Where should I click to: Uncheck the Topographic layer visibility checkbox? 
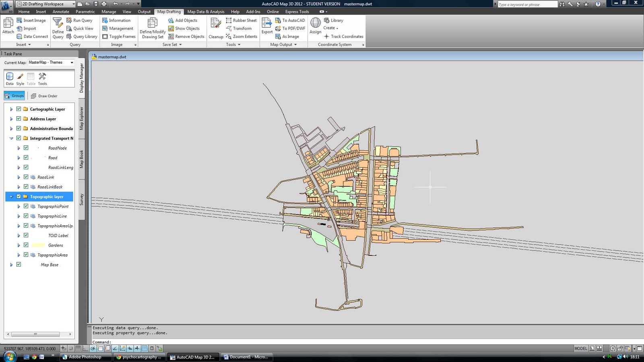point(19,196)
